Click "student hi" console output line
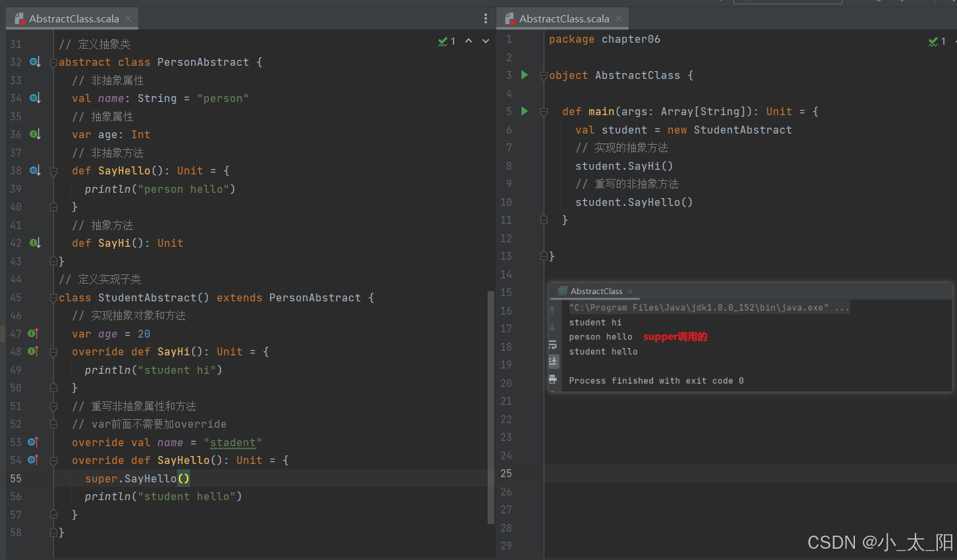The width and height of the screenshot is (957, 560). coord(595,322)
